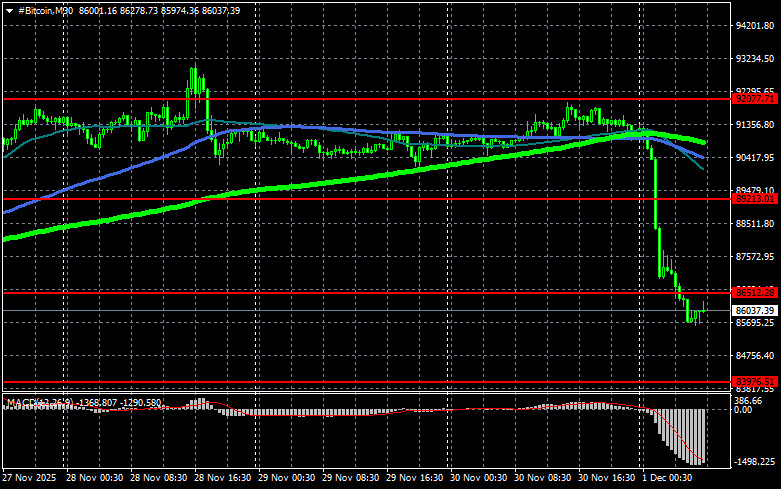Click the 90417.95 price scale value
The width and height of the screenshot is (781, 489).
[755, 157]
